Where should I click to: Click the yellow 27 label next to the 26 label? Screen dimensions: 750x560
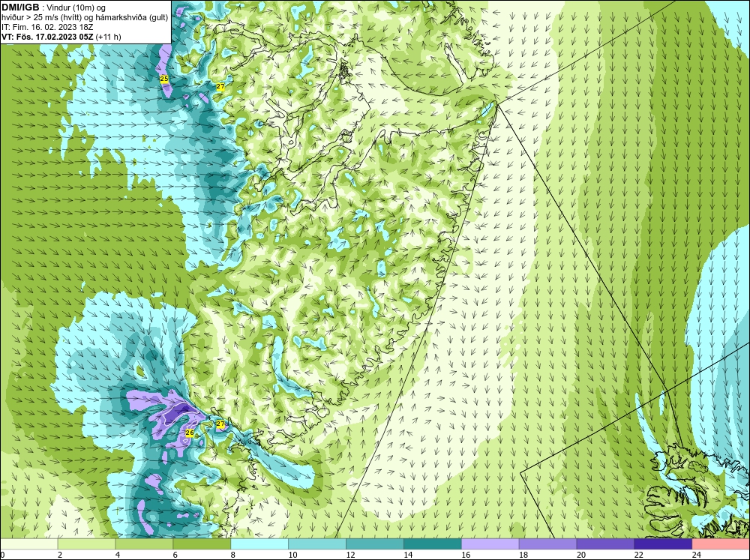coord(220,424)
